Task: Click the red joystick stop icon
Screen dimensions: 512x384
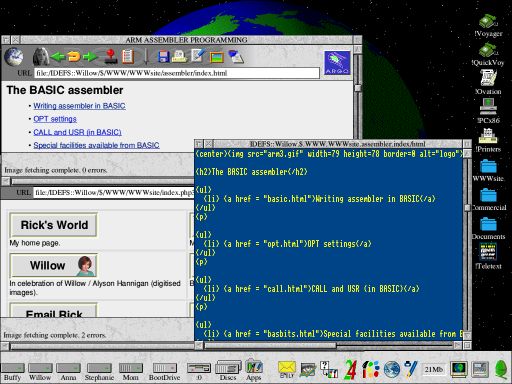Action: point(110,56)
